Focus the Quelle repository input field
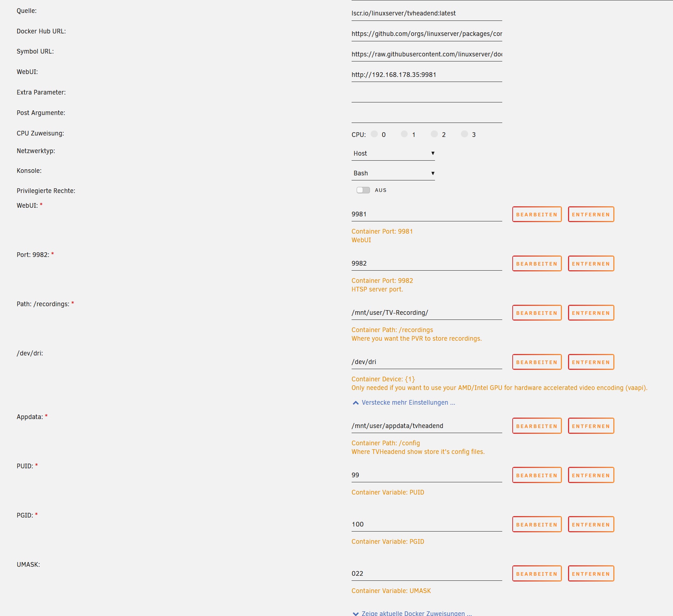Screen dimensions: 673x616 click(x=427, y=13)
